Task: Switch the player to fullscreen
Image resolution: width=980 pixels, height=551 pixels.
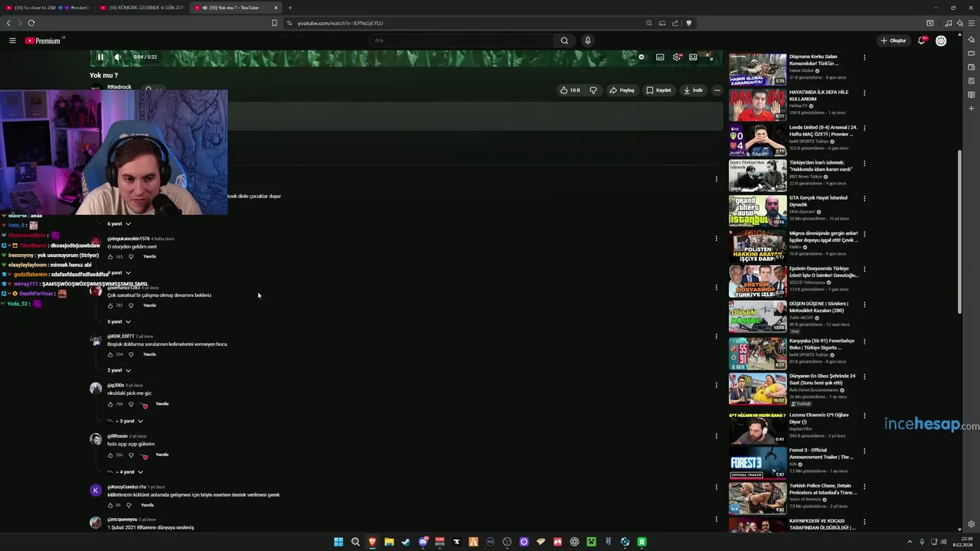Action: coord(710,57)
